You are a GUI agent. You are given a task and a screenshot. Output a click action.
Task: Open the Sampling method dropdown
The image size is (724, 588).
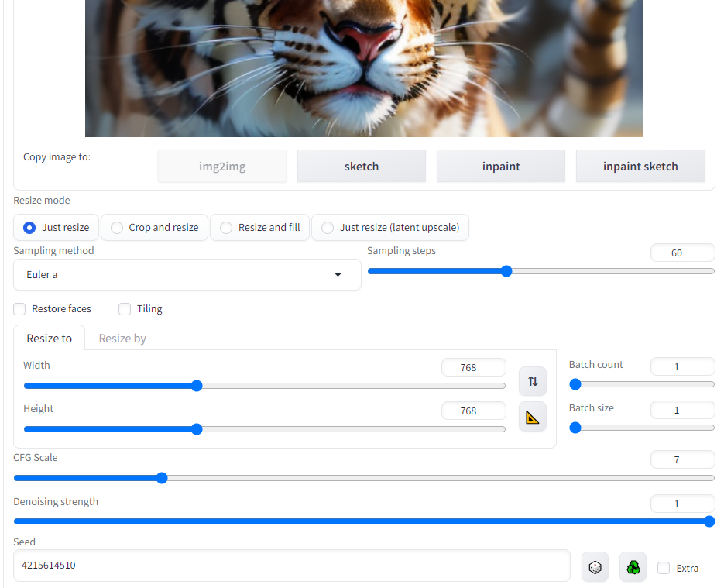[187, 275]
